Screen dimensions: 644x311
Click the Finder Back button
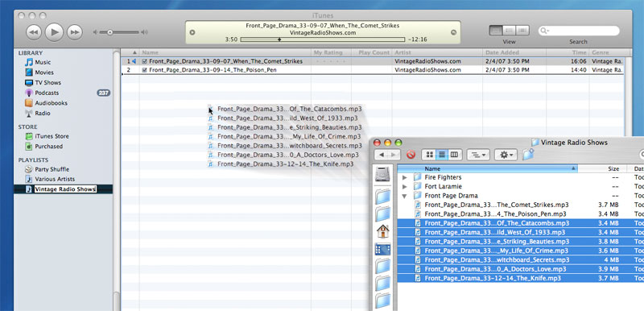382,155
